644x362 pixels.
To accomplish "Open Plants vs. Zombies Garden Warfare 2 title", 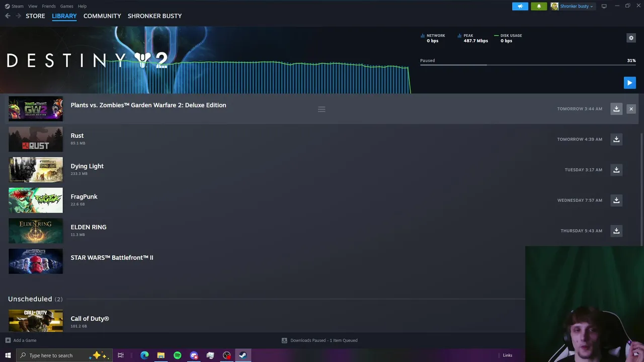I will [148, 105].
